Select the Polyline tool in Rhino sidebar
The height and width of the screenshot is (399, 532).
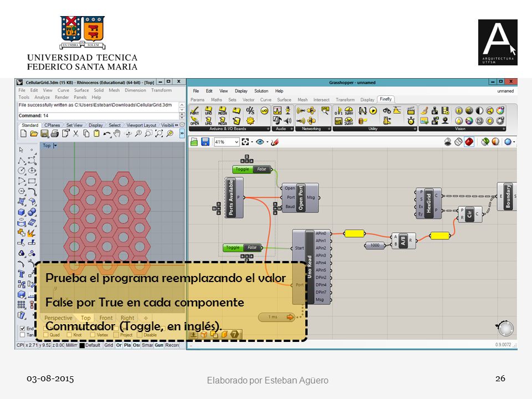pos(22,161)
